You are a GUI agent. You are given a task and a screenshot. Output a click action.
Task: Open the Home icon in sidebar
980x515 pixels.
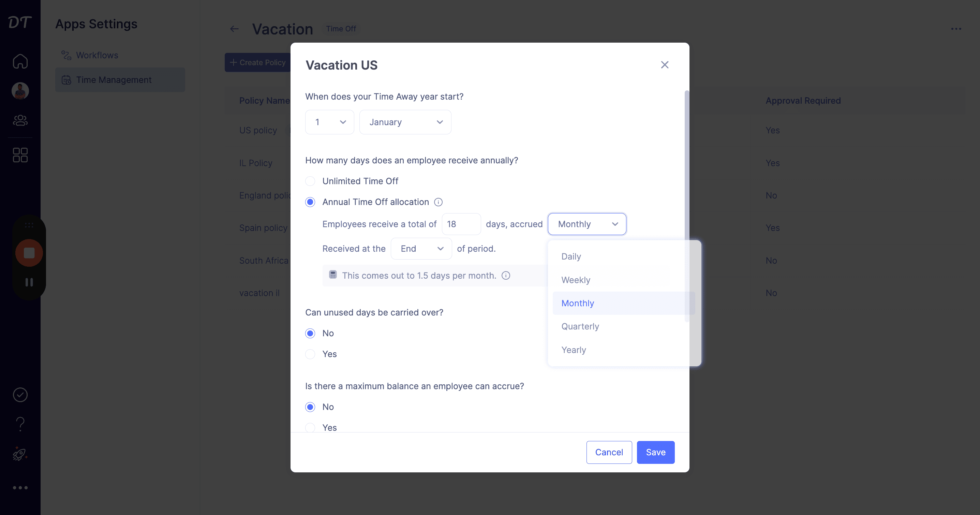(x=20, y=61)
